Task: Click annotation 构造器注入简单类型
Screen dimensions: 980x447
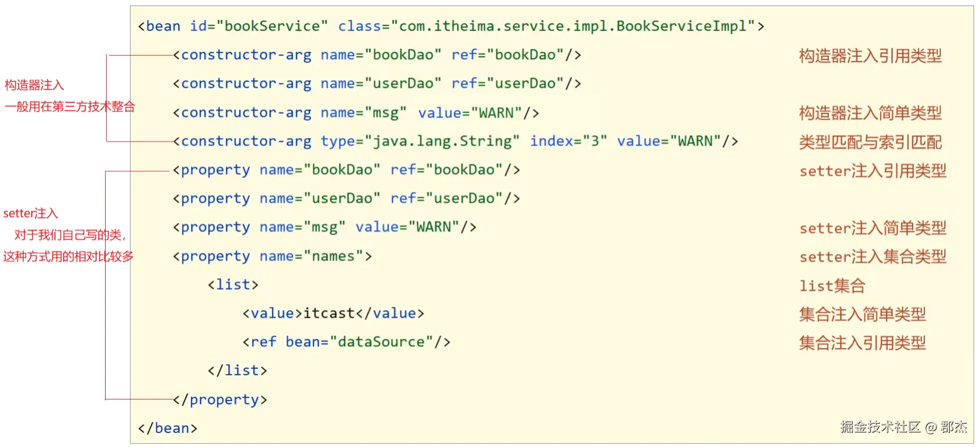Action: (870, 113)
